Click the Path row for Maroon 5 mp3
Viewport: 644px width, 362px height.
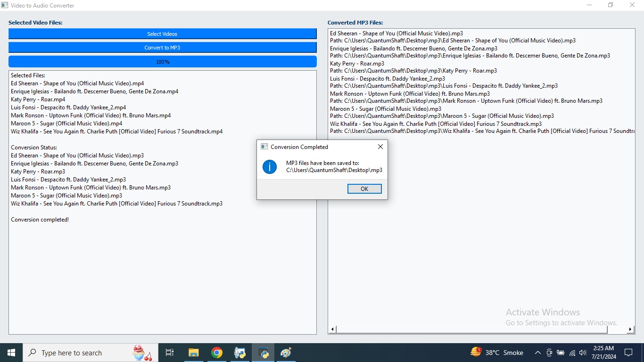[x=442, y=116]
